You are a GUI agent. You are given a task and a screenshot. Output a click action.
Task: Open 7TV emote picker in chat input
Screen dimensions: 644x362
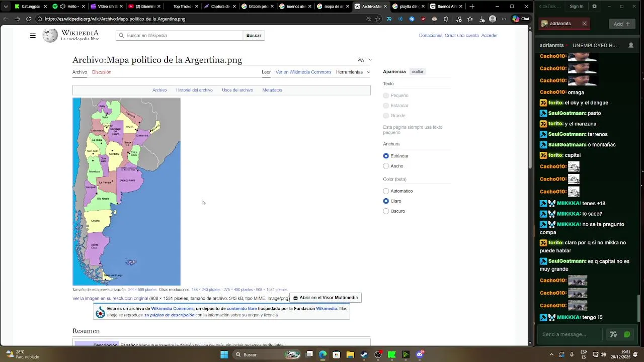tap(613, 334)
